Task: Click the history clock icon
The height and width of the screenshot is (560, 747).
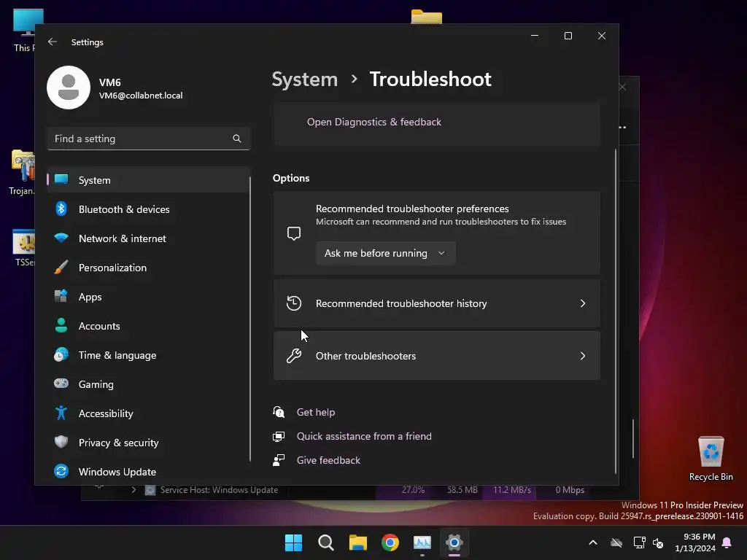Action: pos(294,303)
